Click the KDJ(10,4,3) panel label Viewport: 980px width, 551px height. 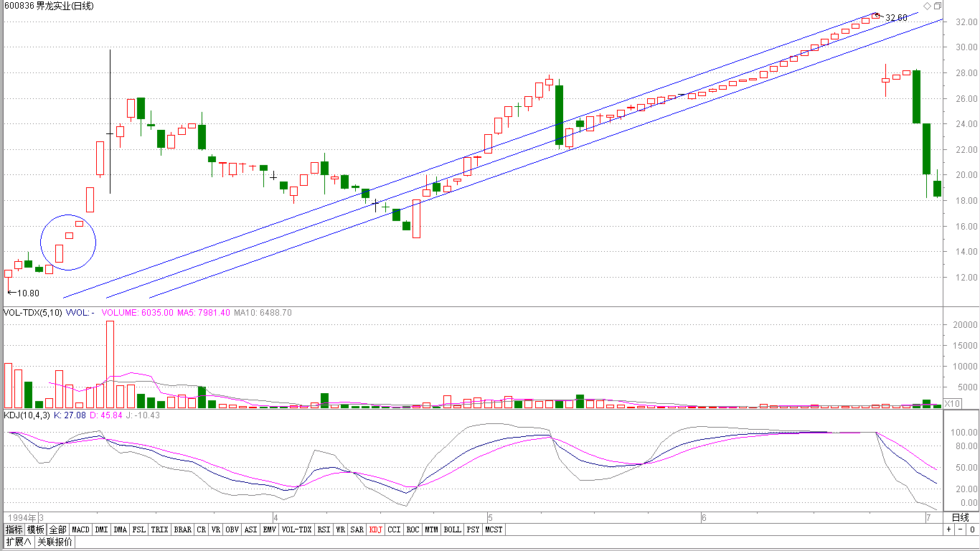point(27,415)
